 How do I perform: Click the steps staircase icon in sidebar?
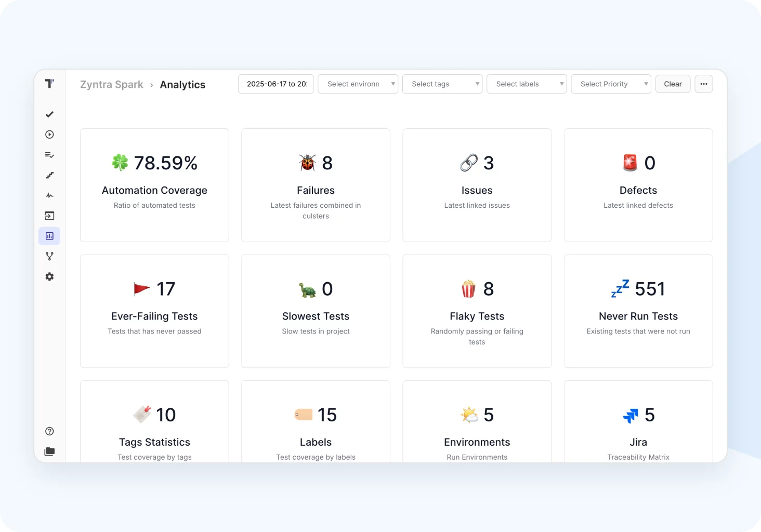[x=49, y=175]
